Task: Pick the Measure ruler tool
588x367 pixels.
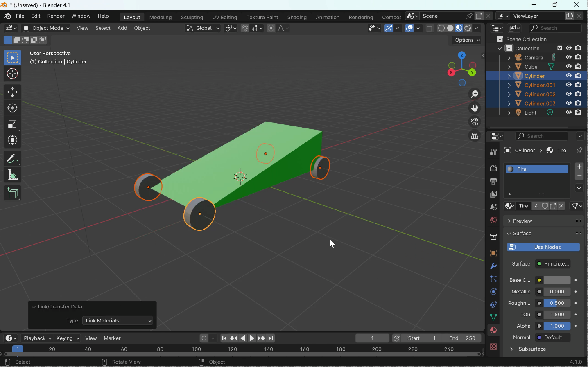Action: click(x=12, y=176)
